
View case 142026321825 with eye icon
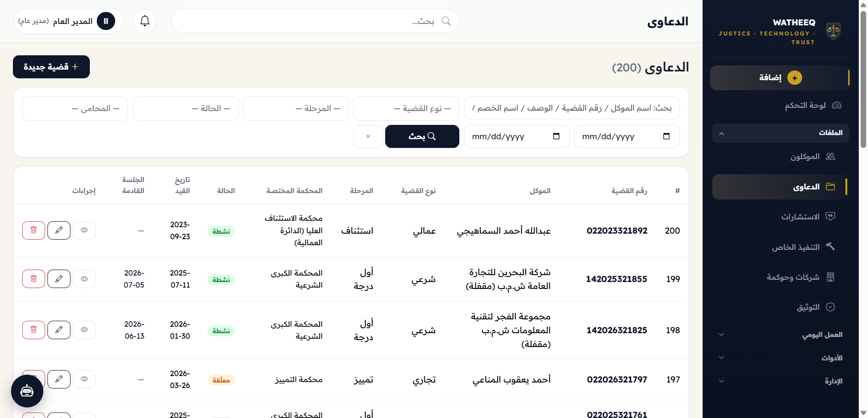pos(84,330)
